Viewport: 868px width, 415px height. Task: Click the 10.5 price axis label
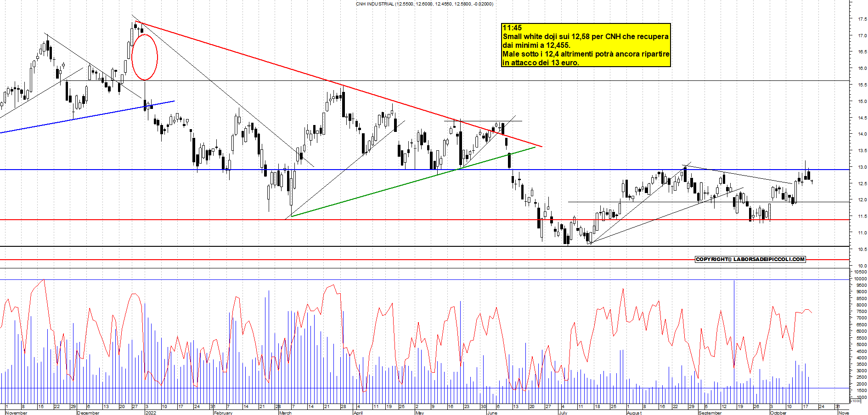862,250
